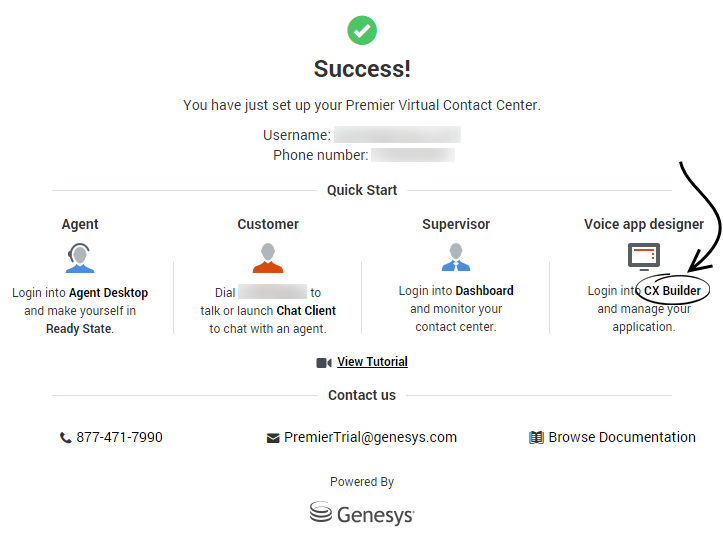The image size is (723, 535).
Task: Email PremierTrial@genesys.com address
Action: coord(370,437)
